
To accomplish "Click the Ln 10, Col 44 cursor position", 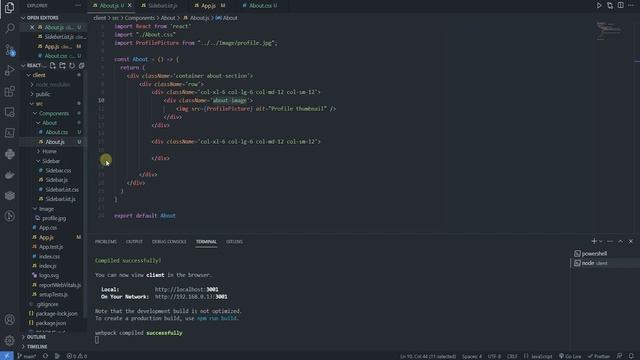I will [x=428, y=356].
